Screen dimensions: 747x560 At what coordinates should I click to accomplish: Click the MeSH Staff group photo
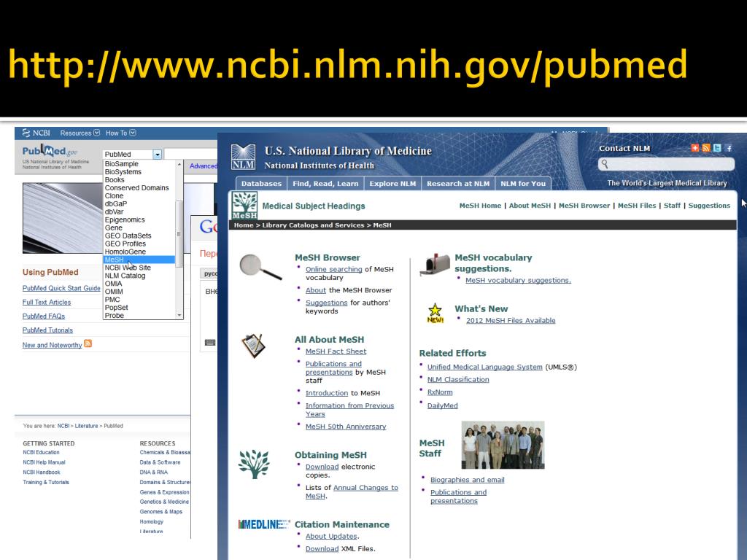tap(503, 446)
